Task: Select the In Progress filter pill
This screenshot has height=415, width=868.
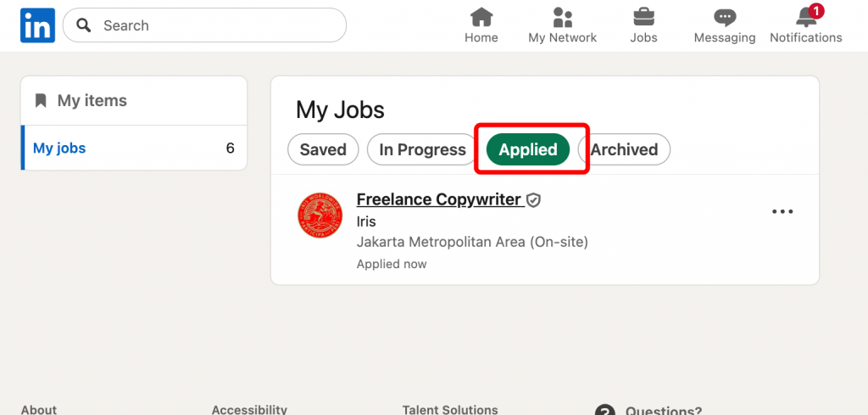Action: point(422,149)
